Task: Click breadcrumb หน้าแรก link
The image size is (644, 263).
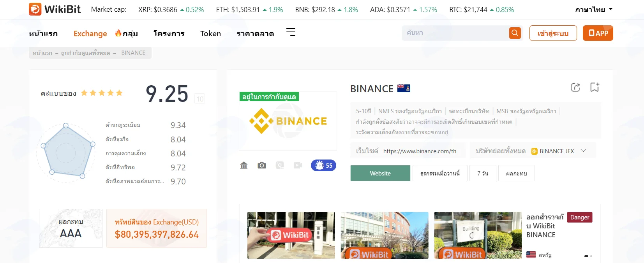Action: [x=42, y=53]
